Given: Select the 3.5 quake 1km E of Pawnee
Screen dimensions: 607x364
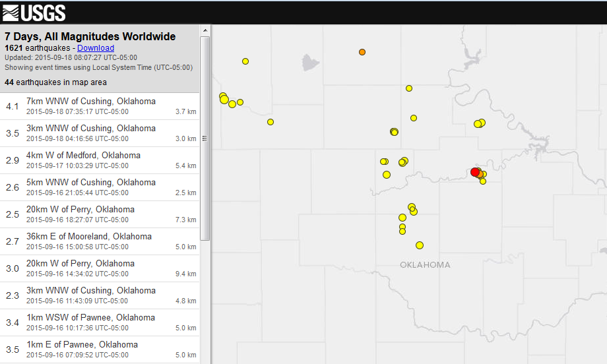Looking at the screenshot, I should pyautogui.click(x=100, y=349).
